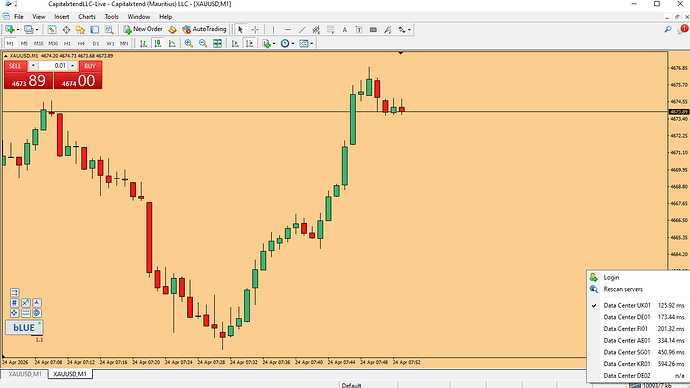The width and height of the screenshot is (690, 388).
Task: Click the chart shift triangle marker at top
Action: pyautogui.click(x=400, y=53)
